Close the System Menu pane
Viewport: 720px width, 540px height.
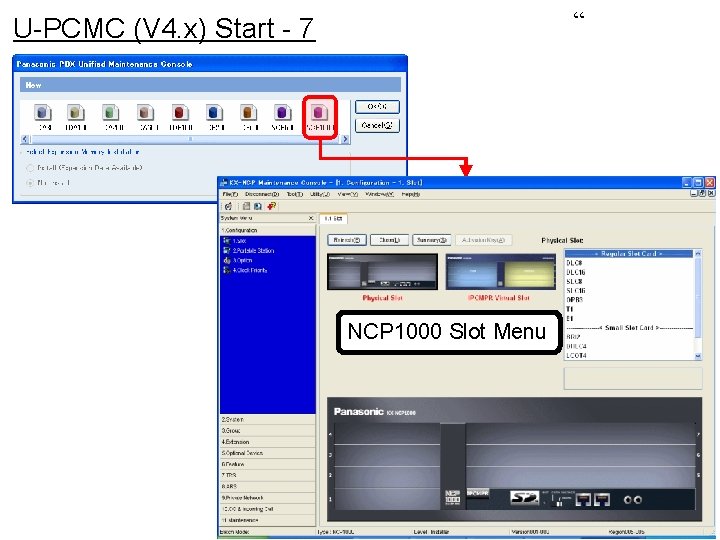tap(311, 218)
